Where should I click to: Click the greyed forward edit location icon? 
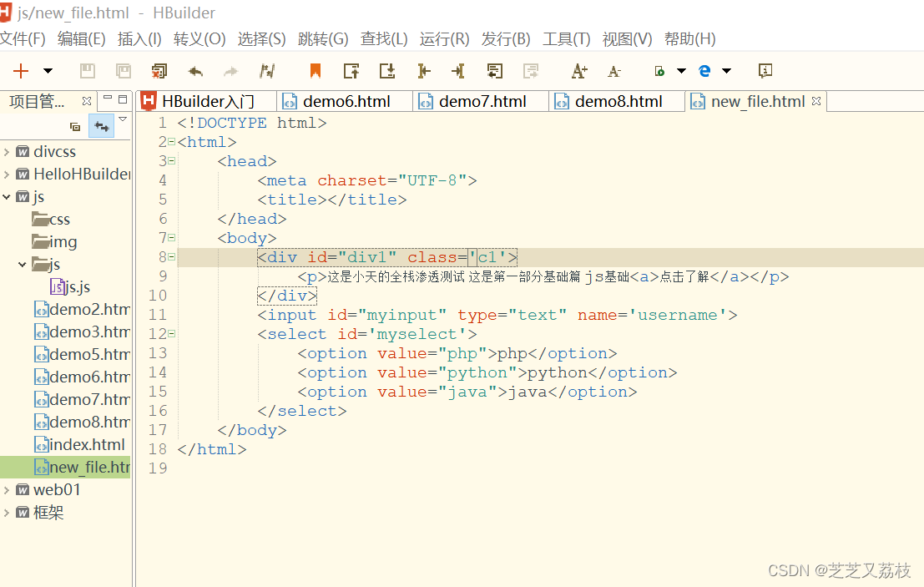pyautogui.click(x=530, y=71)
